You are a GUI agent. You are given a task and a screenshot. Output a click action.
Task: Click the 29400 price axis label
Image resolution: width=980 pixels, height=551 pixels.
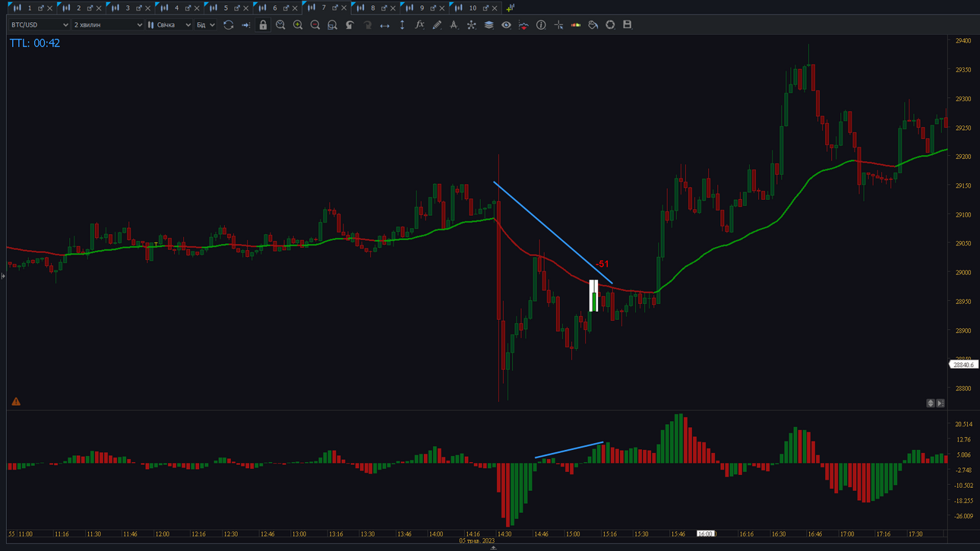click(x=963, y=41)
